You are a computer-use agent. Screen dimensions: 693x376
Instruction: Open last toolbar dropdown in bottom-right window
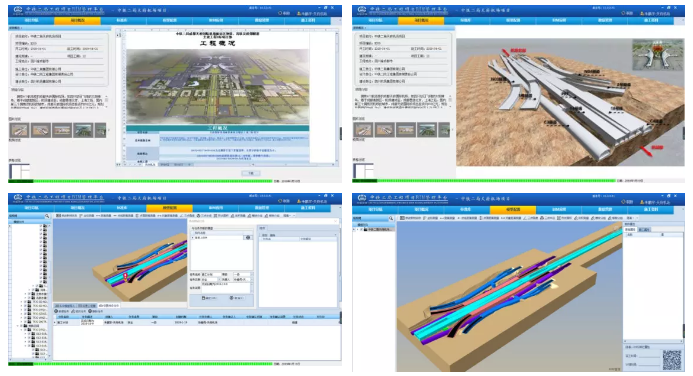pyautogui.click(x=631, y=218)
